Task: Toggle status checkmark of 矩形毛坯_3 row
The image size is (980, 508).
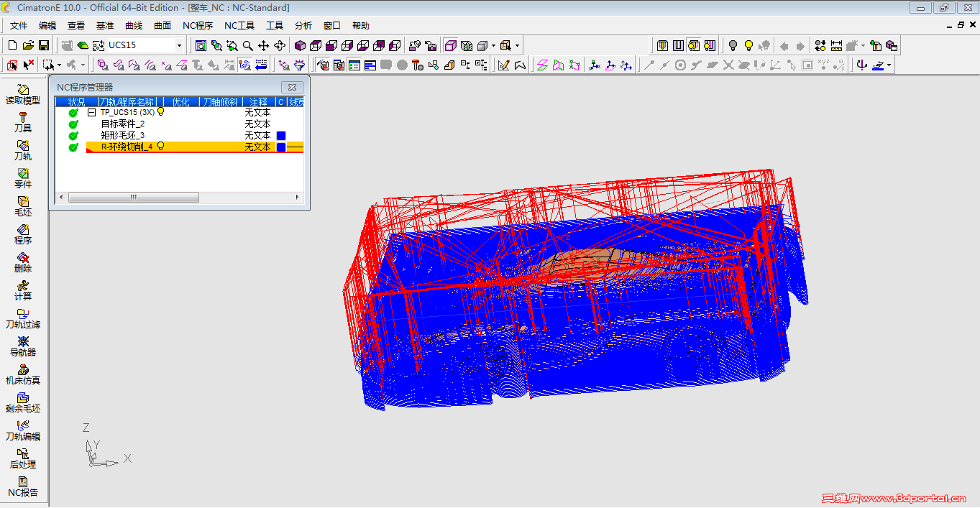Action: 73,135
